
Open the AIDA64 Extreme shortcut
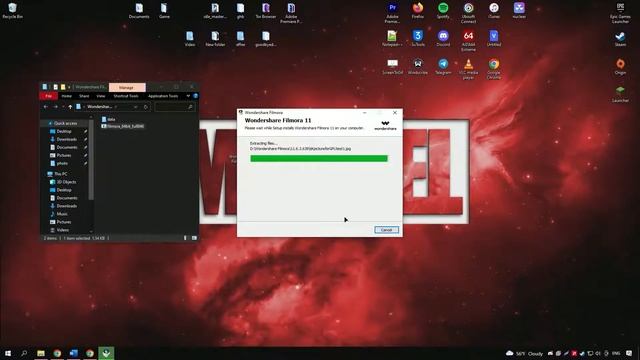(468, 40)
